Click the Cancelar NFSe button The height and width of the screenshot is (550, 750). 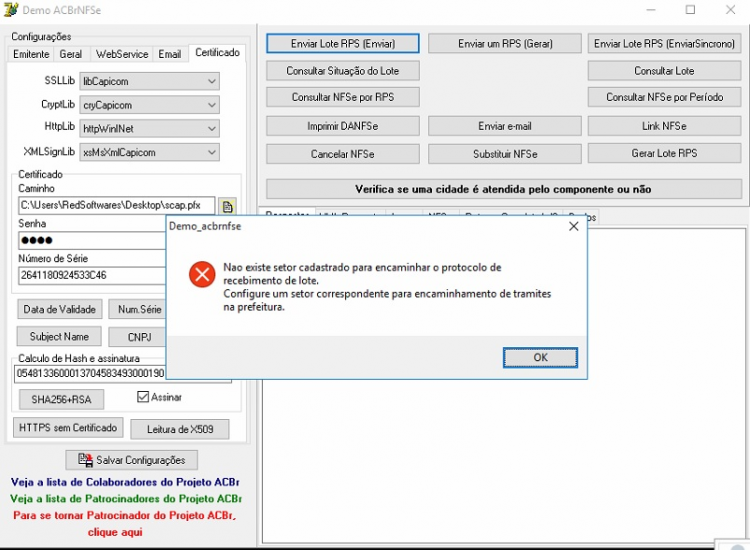[x=343, y=154]
